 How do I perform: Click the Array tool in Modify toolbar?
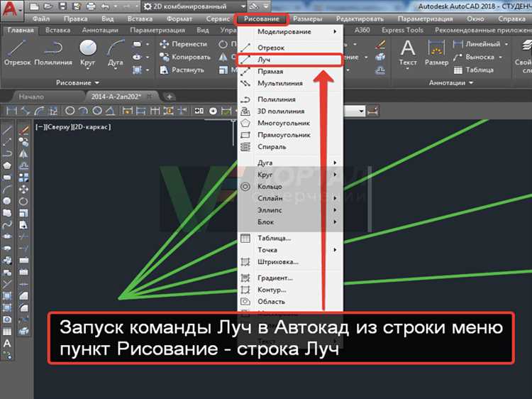tap(23, 177)
